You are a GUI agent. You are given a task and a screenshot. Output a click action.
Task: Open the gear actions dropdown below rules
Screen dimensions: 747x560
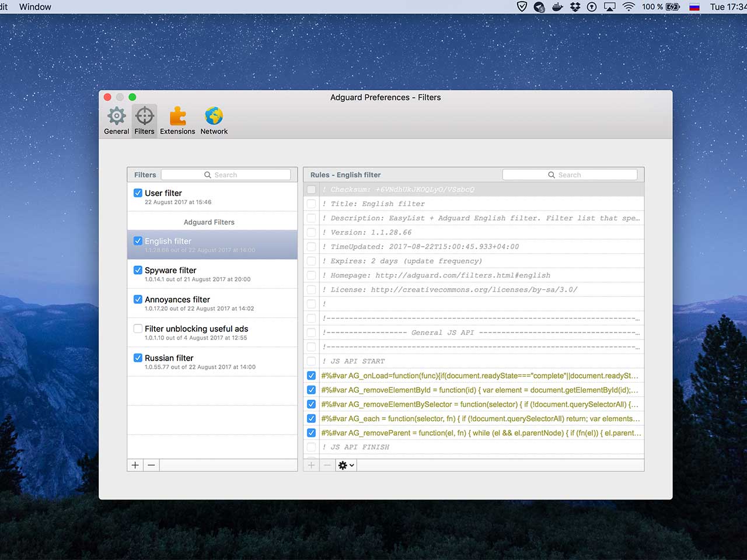click(x=346, y=465)
